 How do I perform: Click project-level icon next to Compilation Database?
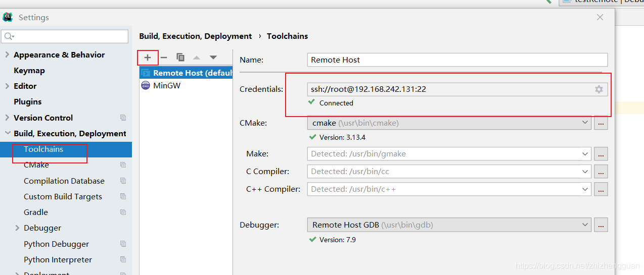(x=123, y=181)
